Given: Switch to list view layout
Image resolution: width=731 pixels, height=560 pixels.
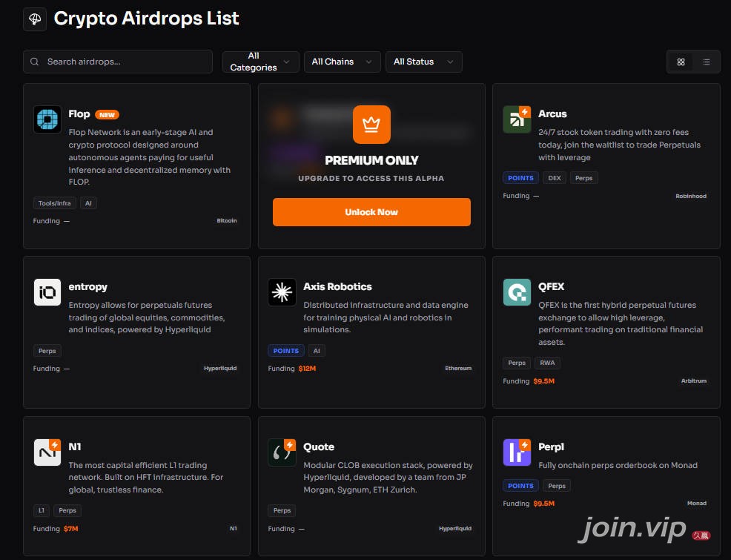Looking at the screenshot, I should (707, 62).
